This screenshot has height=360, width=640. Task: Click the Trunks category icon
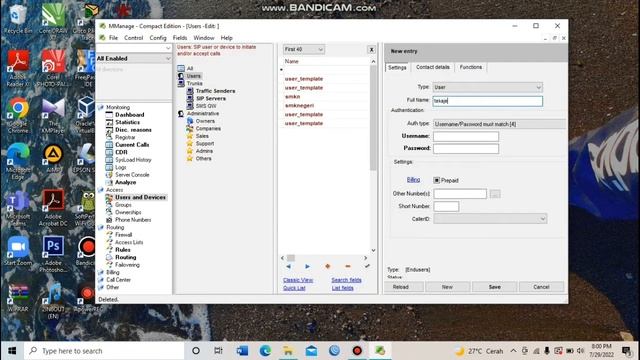(181, 83)
